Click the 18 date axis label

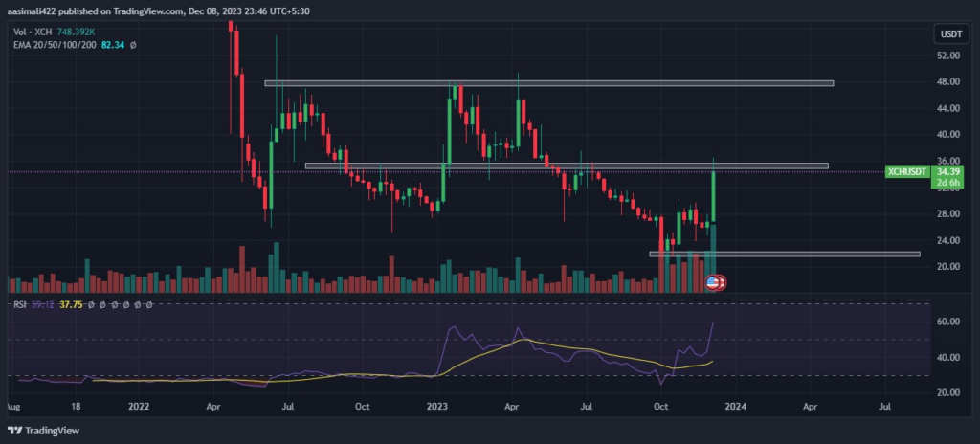click(x=76, y=406)
